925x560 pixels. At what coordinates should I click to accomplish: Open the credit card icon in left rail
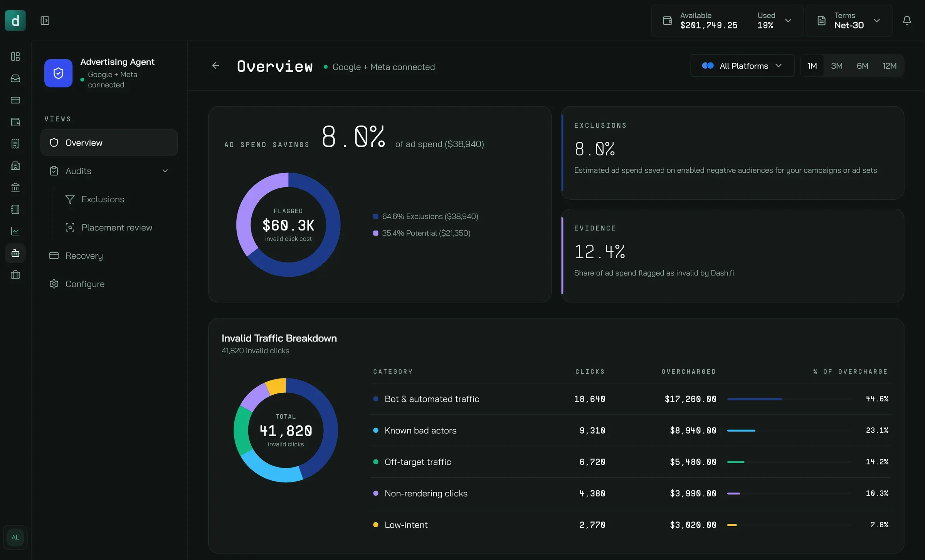pos(15,100)
